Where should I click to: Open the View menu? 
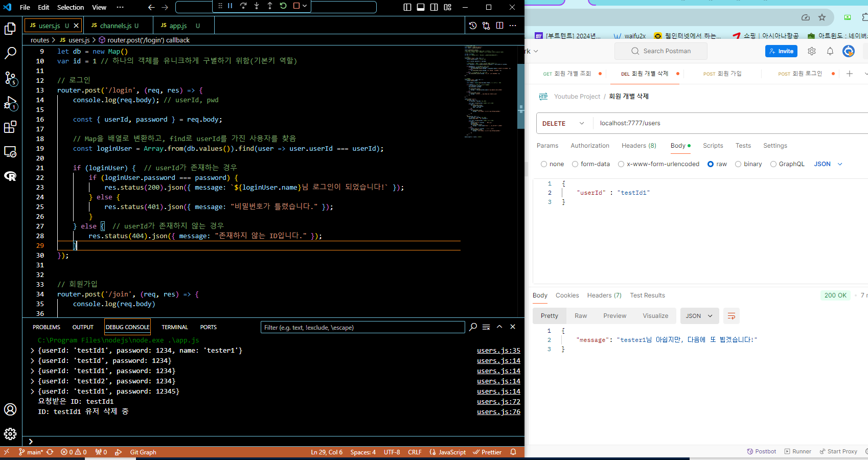coord(99,7)
